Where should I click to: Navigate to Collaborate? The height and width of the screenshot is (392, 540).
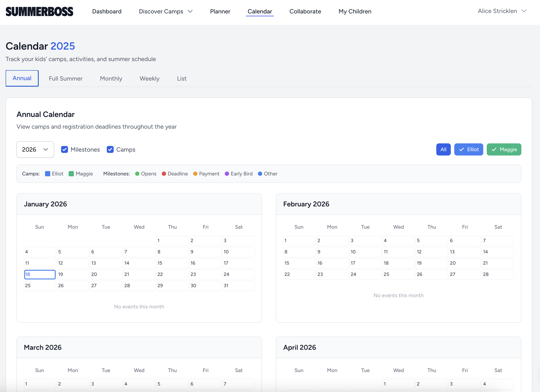coord(305,11)
